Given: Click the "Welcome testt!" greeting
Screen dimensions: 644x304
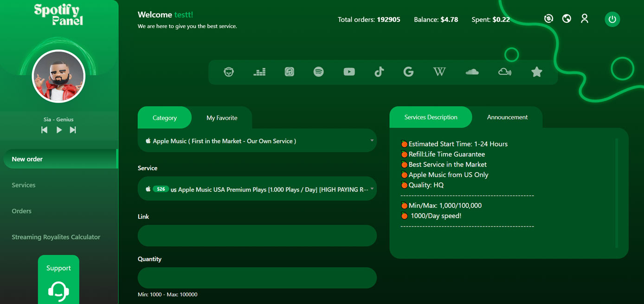Looking at the screenshot, I should 165,14.
